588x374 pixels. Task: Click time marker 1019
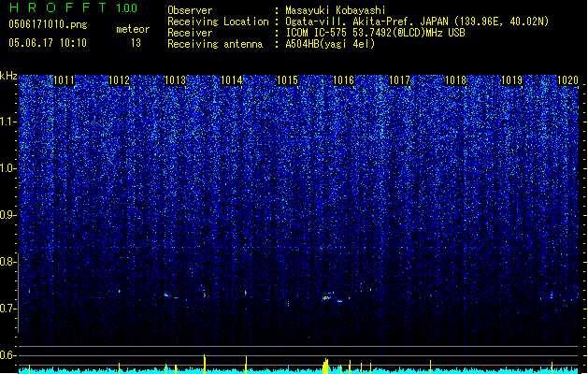(x=512, y=80)
